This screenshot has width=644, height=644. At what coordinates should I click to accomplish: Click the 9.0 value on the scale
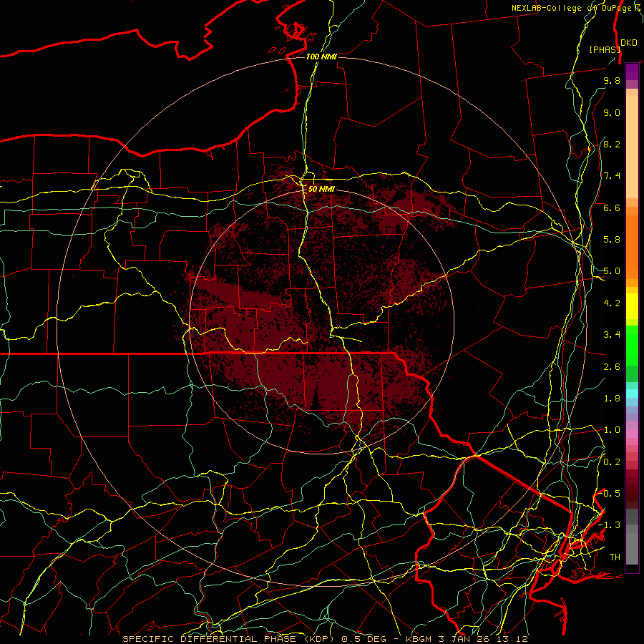coord(612,112)
